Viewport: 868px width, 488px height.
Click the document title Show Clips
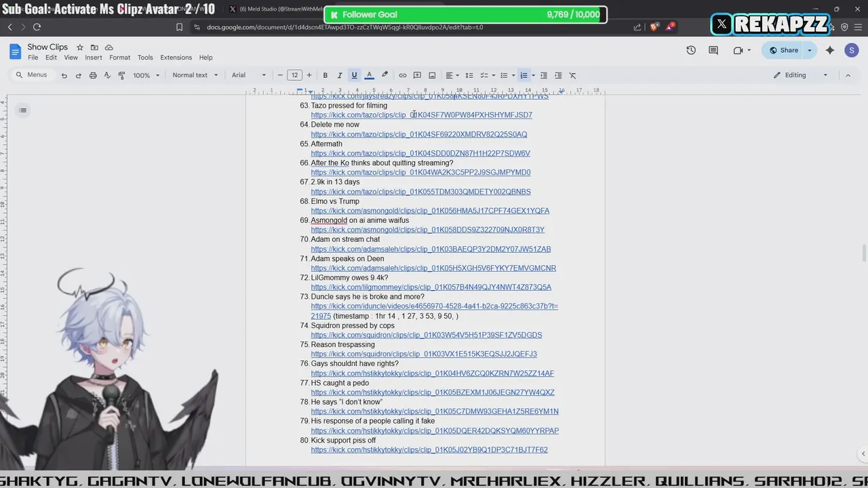tap(47, 47)
